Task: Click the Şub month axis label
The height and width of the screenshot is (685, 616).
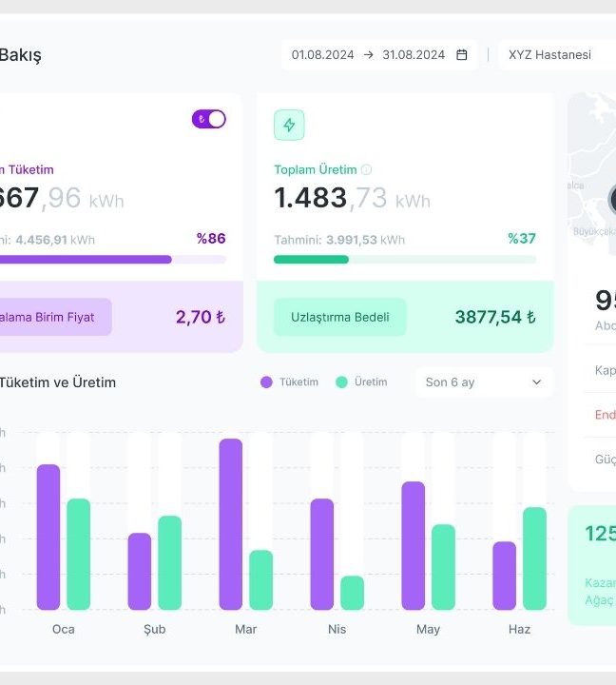Action: (x=155, y=630)
